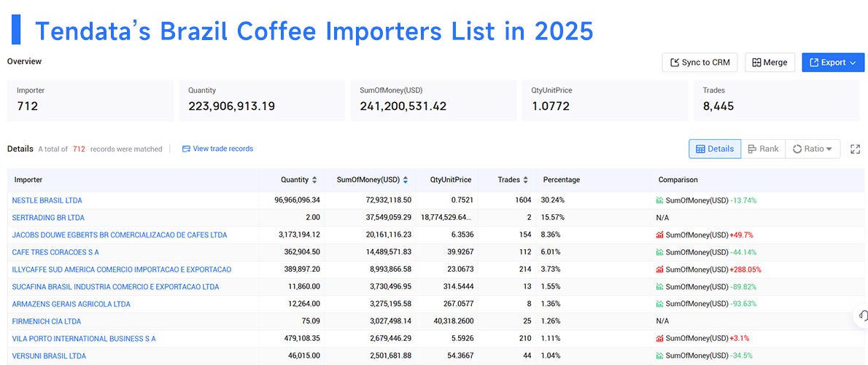
Task: Click comparison chart icon in JACOBS DOUWE row
Action: tap(659, 235)
